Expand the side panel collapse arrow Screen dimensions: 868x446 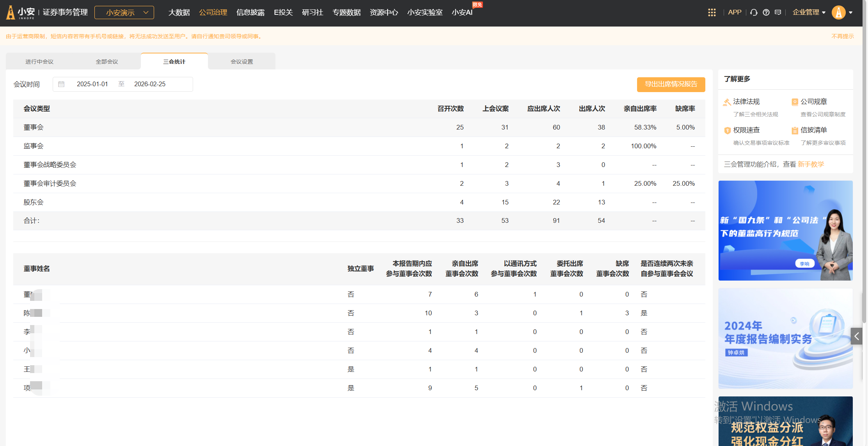click(x=857, y=336)
